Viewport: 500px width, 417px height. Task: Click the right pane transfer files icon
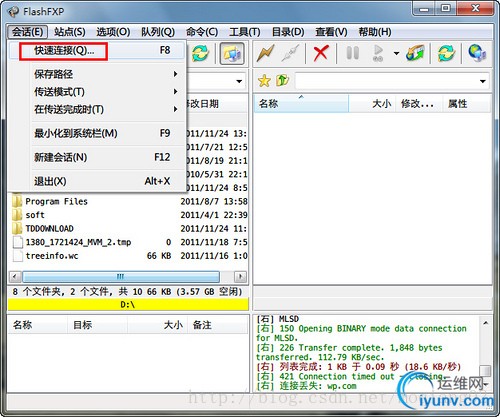click(415, 53)
